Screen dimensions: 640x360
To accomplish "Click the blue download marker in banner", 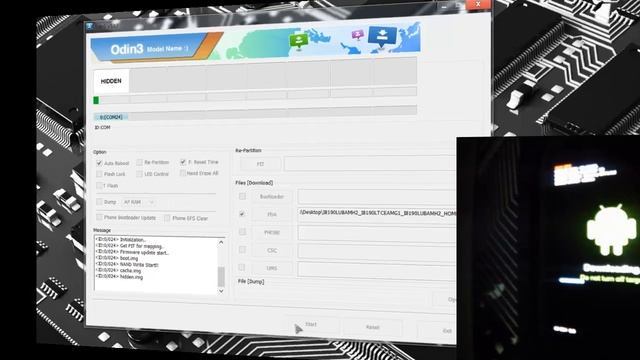I will click(x=382, y=37).
